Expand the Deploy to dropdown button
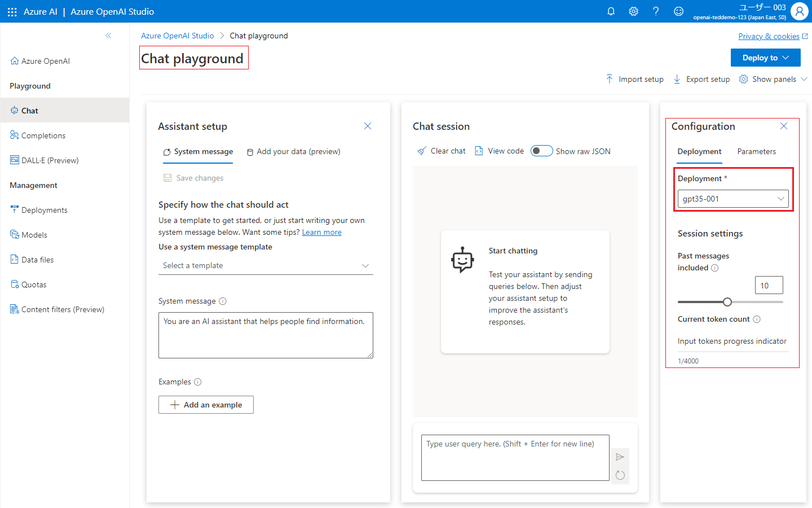The image size is (812, 508). tap(766, 58)
